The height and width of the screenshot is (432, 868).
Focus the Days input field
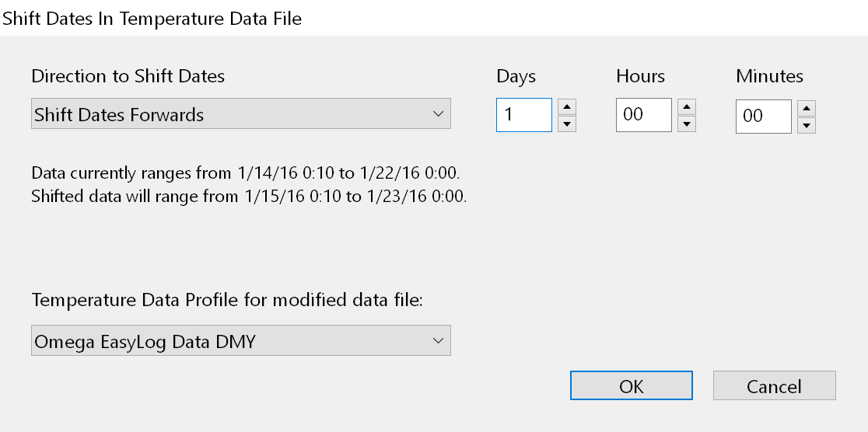(x=523, y=115)
